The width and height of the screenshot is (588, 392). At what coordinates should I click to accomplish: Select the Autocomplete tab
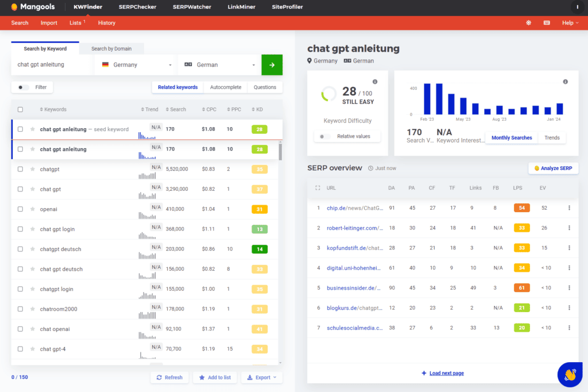pos(226,87)
